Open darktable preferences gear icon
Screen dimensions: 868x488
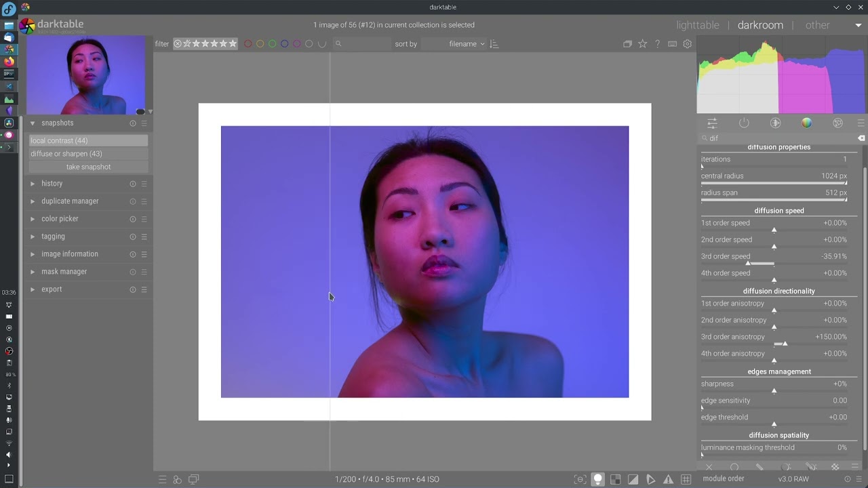687,44
